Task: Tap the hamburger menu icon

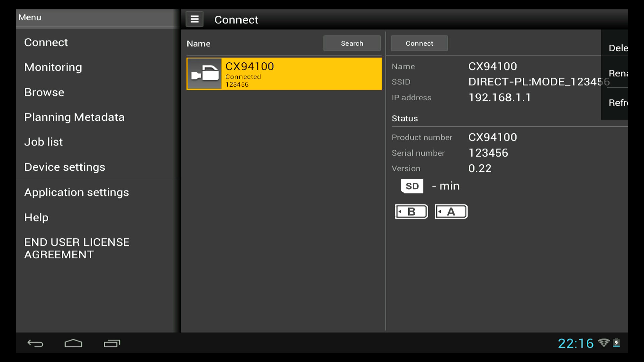Action: point(195,19)
